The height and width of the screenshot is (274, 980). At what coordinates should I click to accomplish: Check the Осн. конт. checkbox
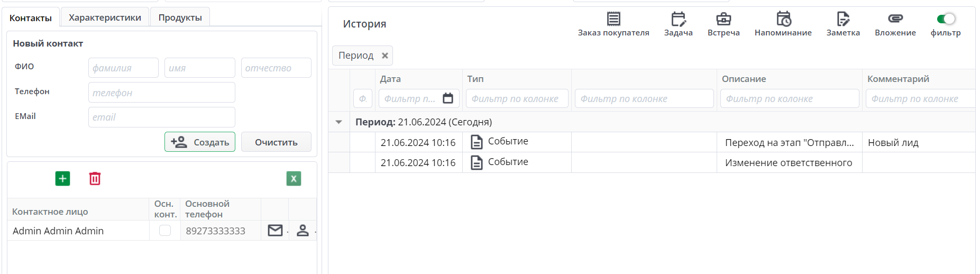165,231
